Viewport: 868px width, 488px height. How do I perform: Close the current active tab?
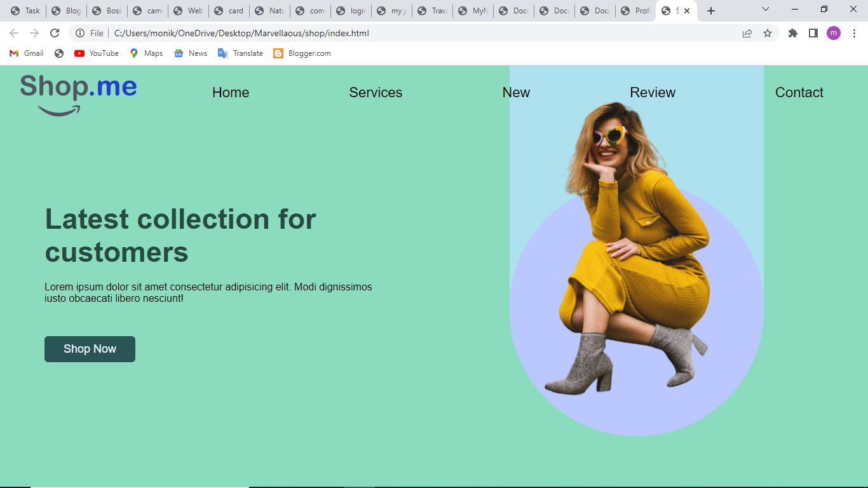tap(687, 11)
